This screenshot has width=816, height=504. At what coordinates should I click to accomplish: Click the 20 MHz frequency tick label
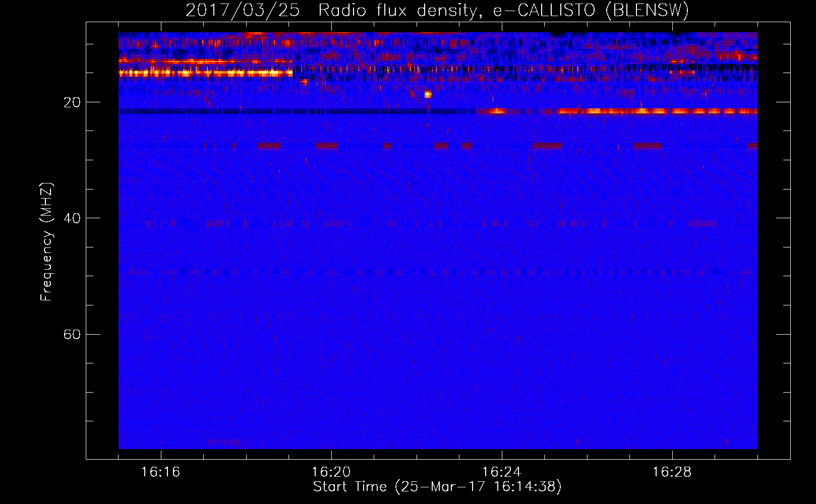(72, 103)
